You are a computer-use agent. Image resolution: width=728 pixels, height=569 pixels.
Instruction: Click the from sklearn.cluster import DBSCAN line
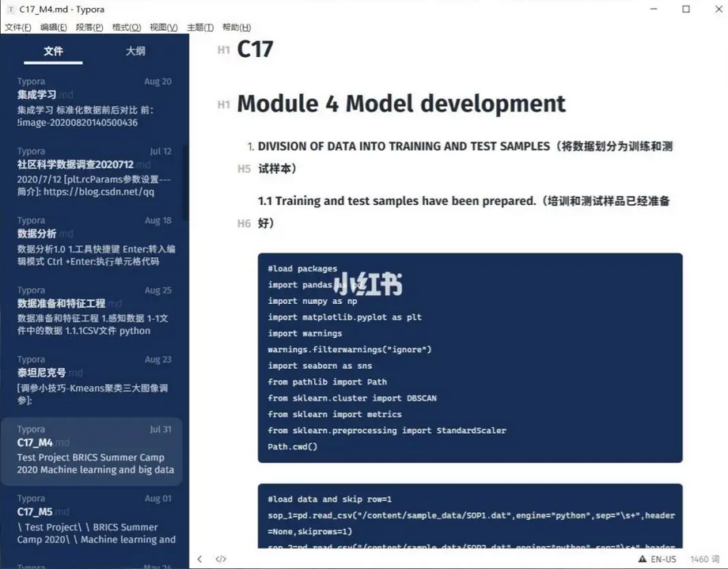(352, 398)
